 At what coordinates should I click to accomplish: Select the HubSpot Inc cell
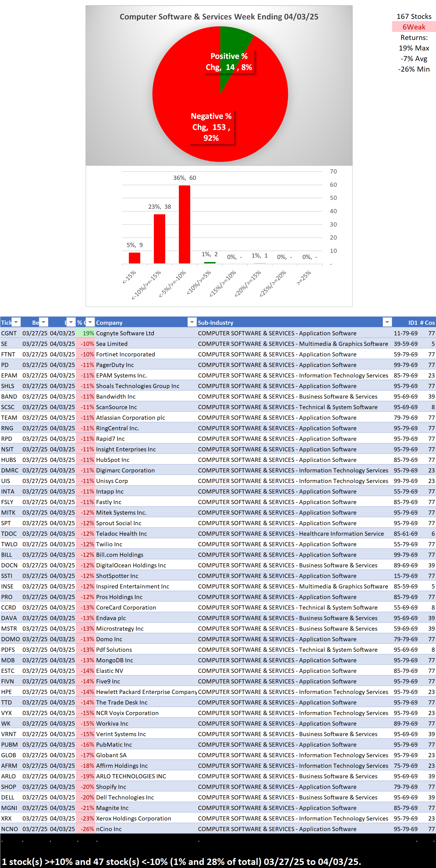click(x=146, y=460)
